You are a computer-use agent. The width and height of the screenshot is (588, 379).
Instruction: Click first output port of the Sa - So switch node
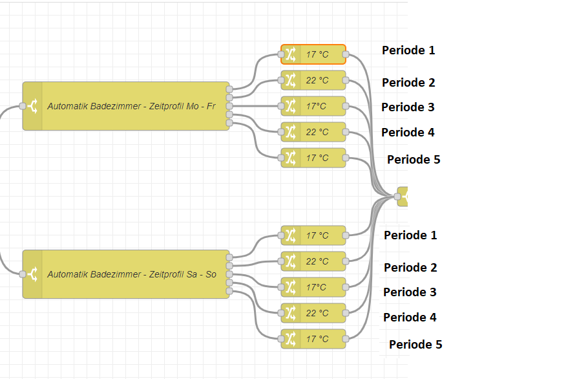[229, 257]
